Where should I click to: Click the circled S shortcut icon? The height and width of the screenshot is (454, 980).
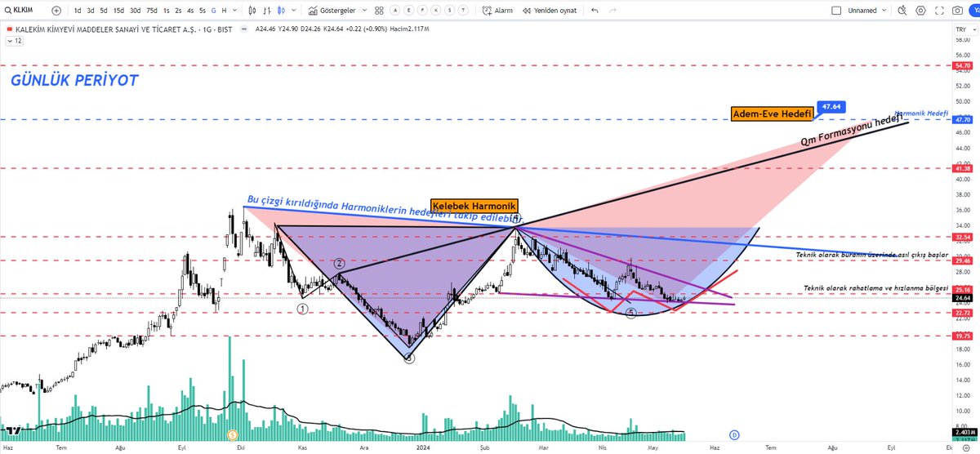[x=450, y=11]
